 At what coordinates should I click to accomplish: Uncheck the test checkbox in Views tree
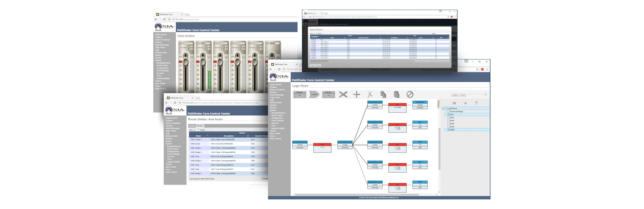coord(449,114)
